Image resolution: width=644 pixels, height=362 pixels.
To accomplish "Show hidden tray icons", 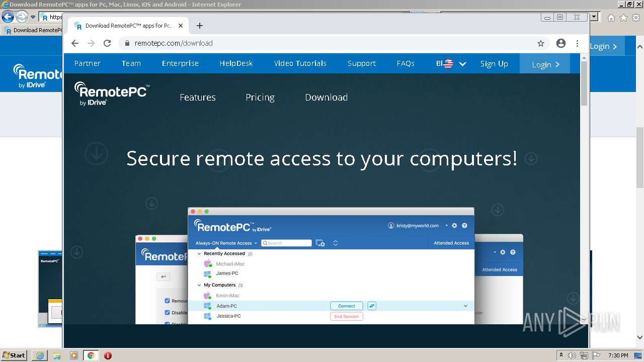I will click(561, 355).
